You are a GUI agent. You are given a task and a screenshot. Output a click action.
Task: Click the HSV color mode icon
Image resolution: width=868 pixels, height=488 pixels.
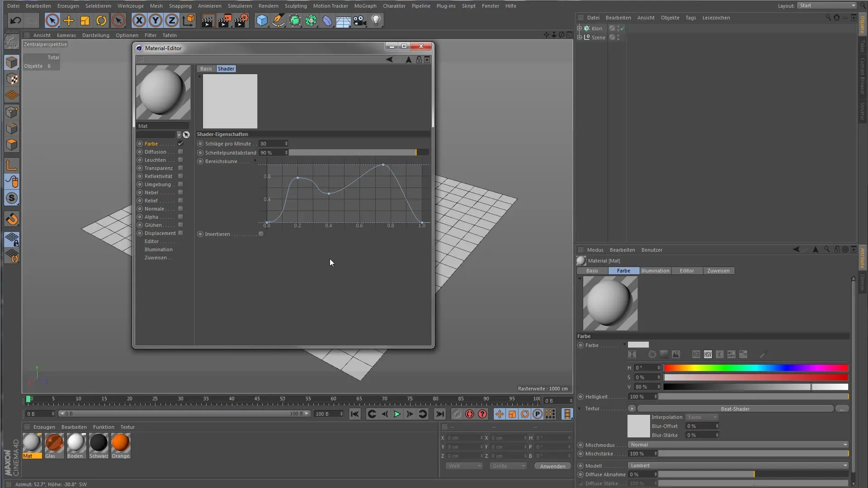(708, 355)
